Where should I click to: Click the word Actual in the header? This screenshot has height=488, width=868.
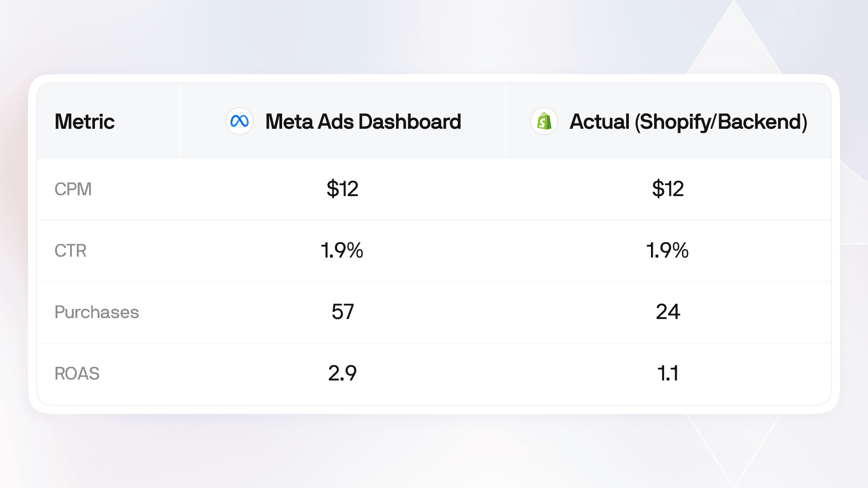599,122
